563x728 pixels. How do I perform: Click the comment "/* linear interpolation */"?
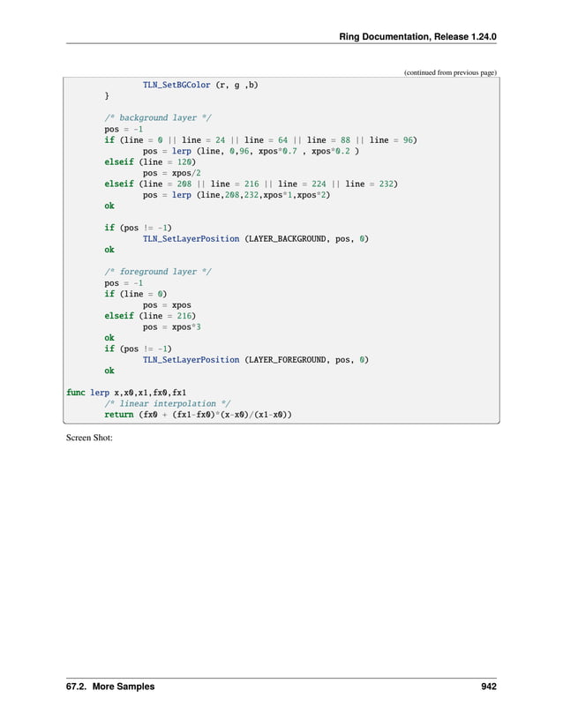[167, 403]
